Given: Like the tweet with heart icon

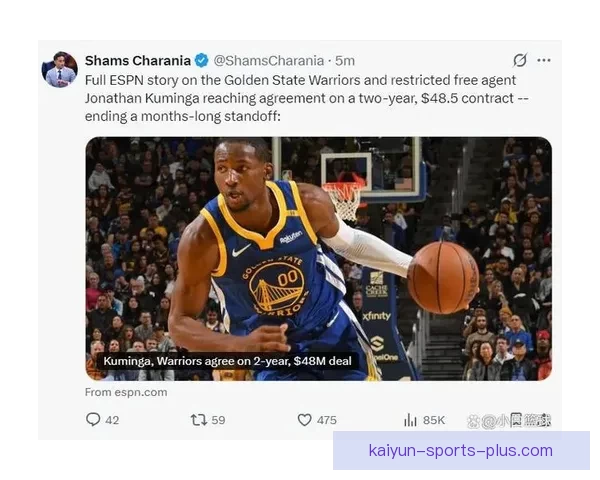Looking at the screenshot, I should pos(305,420).
